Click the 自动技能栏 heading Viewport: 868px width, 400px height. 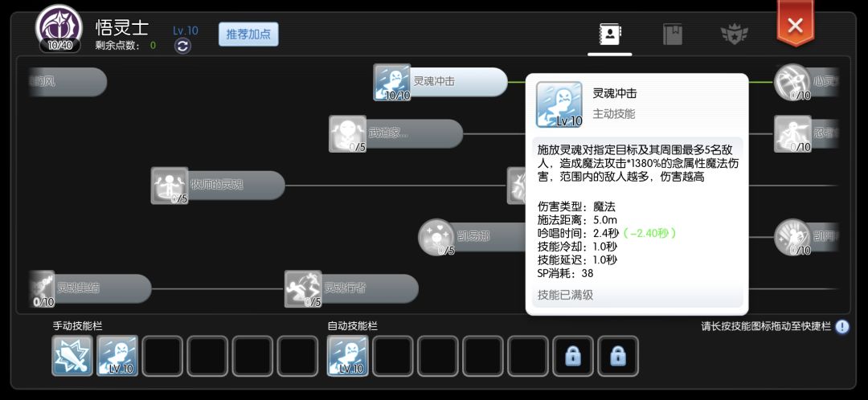pos(353,326)
